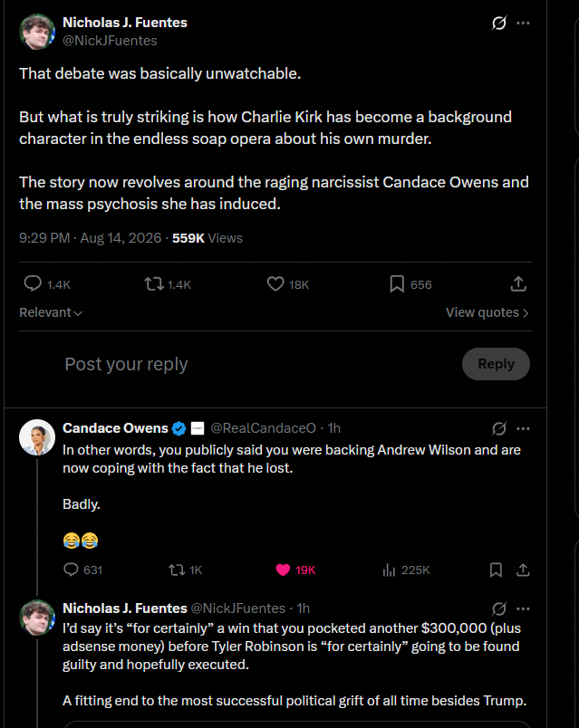Open more options on Candace Owens reply

[523, 428]
